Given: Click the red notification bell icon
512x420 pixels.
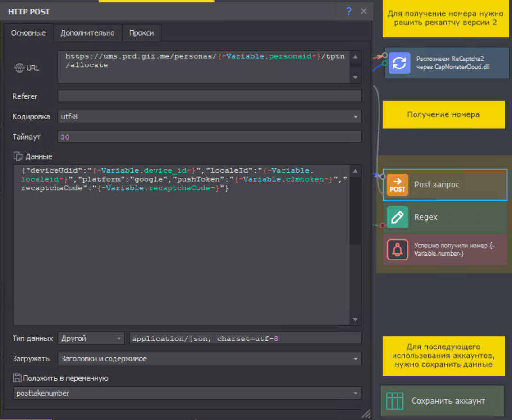Looking at the screenshot, I should [x=397, y=250].
